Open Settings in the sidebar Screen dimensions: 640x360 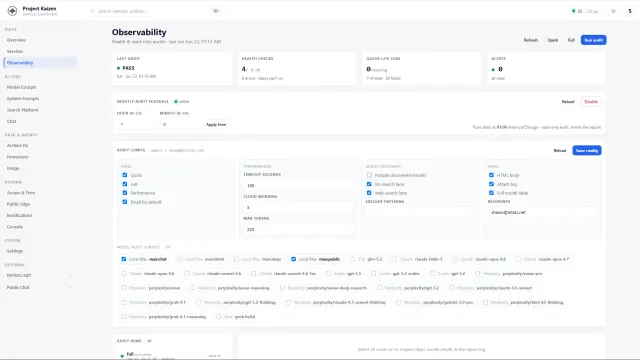pos(40,251)
